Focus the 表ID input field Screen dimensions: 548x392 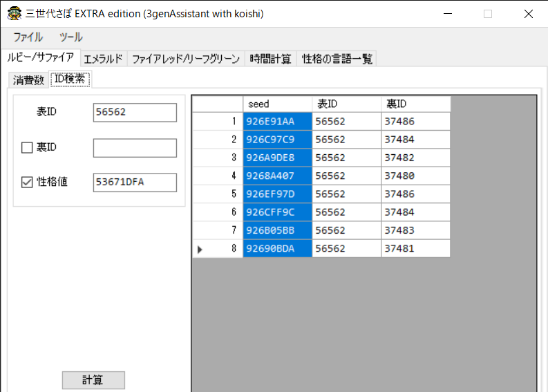[x=135, y=112]
